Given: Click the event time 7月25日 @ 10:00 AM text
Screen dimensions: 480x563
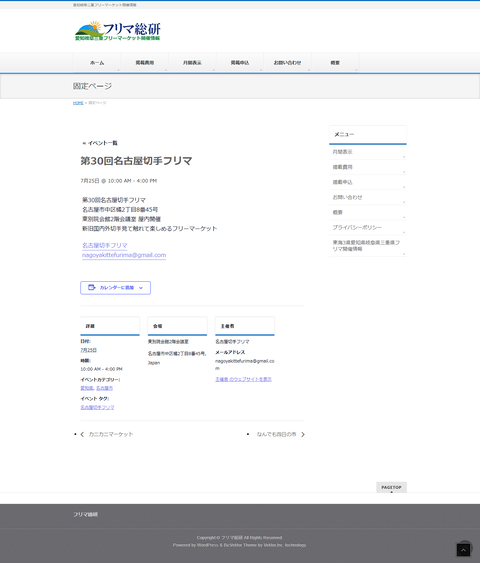Looking at the screenshot, I should click(x=118, y=181).
